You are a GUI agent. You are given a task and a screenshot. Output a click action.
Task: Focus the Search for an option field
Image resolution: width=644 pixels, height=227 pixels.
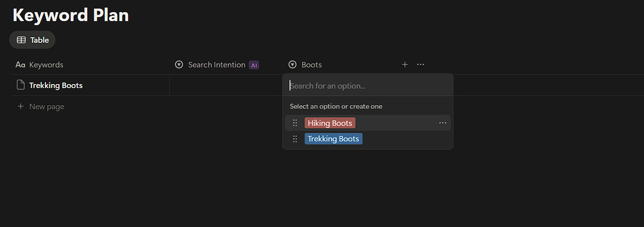368,86
